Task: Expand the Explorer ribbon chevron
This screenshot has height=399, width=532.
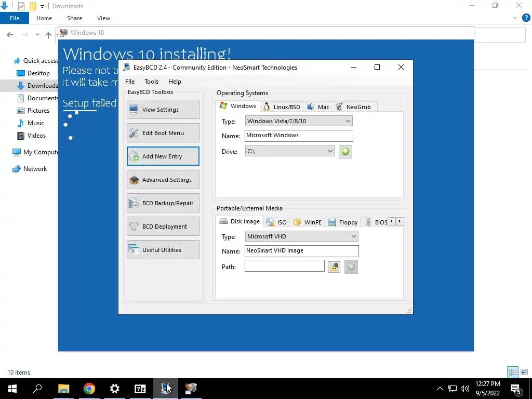Action: coord(515,18)
